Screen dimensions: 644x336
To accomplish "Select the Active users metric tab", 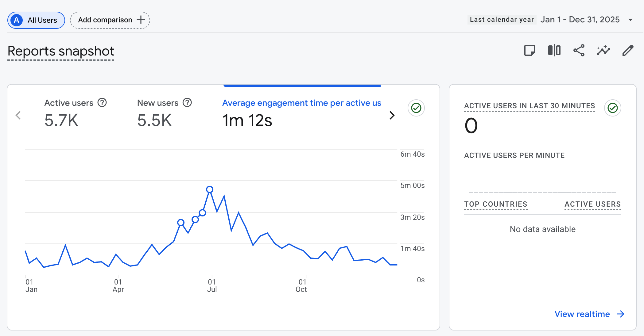I will point(69,113).
